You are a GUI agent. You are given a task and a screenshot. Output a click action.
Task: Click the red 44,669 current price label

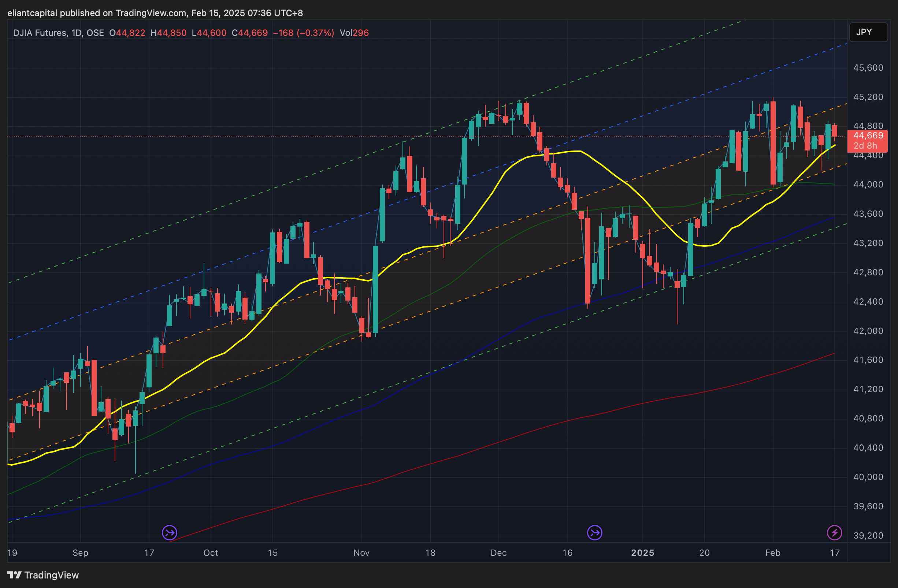pos(868,136)
